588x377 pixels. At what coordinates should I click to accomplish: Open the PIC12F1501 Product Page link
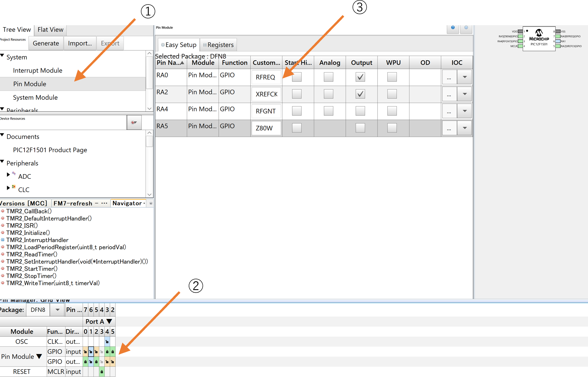click(50, 150)
